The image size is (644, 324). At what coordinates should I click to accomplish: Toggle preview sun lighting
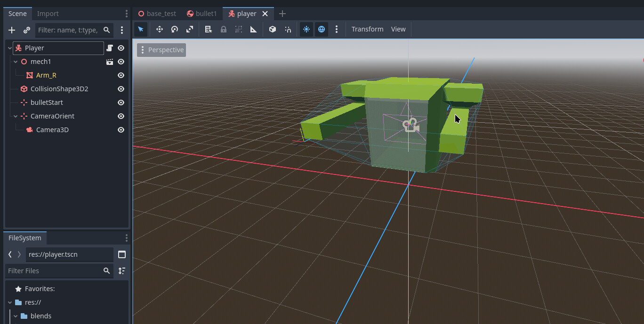[306, 29]
